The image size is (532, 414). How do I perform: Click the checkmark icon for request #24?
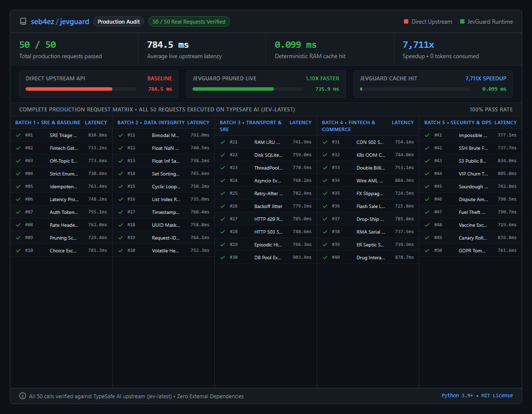pos(223,180)
